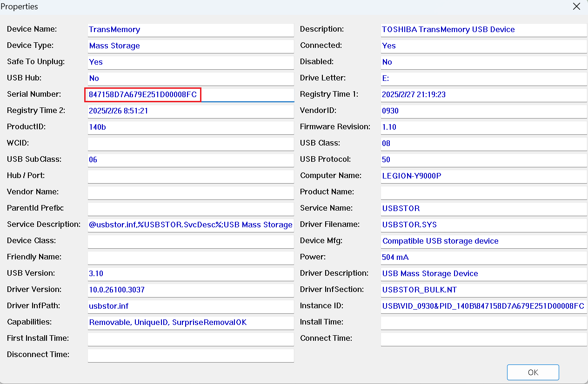Click the Serial Number field
588x384 pixels.
[x=191, y=95]
